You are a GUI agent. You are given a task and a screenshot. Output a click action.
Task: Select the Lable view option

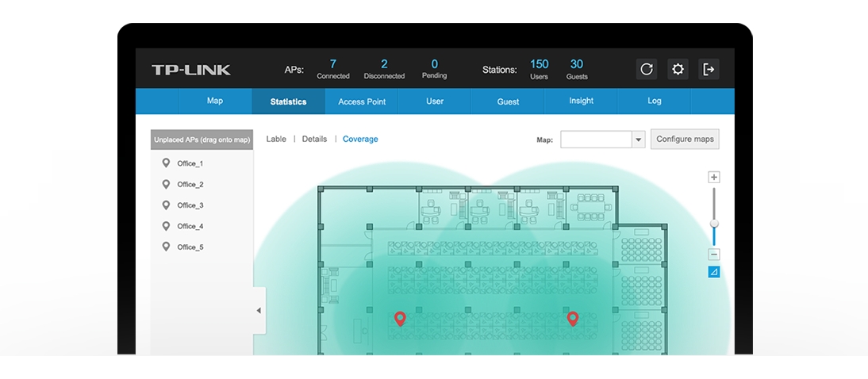pos(276,139)
